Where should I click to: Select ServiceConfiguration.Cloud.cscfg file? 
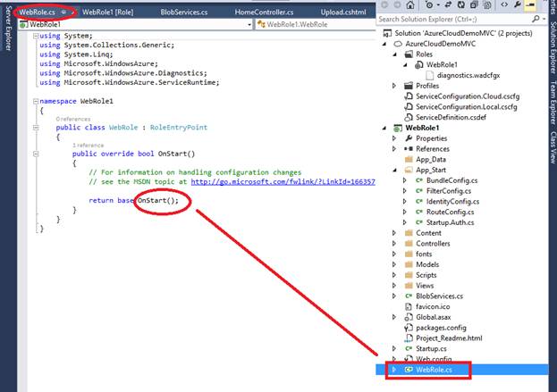click(x=468, y=96)
